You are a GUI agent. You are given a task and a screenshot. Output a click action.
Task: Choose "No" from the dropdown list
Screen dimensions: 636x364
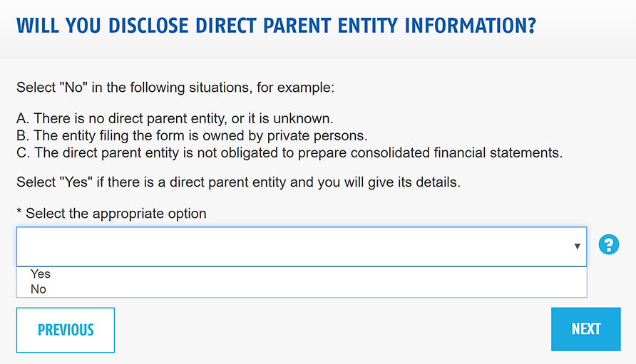(x=39, y=289)
